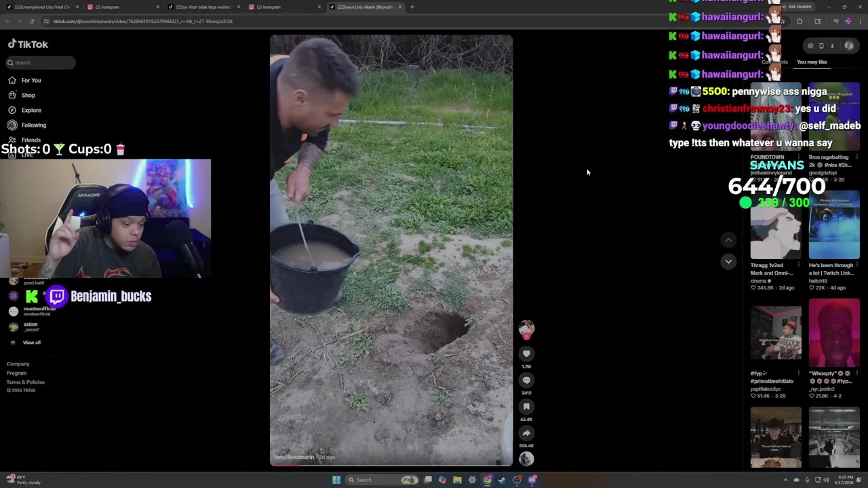Open the Program footer link
Image resolution: width=868 pixels, height=488 pixels.
(16, 373)
